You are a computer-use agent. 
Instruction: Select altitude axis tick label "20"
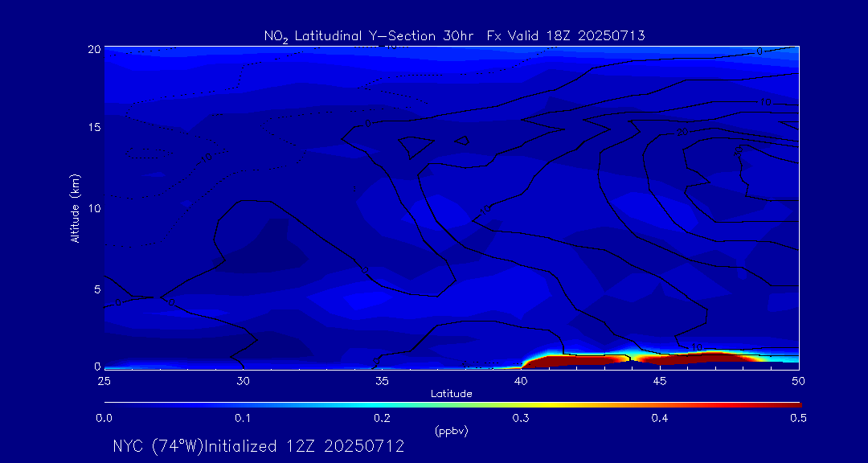click(x=94, y=49)
